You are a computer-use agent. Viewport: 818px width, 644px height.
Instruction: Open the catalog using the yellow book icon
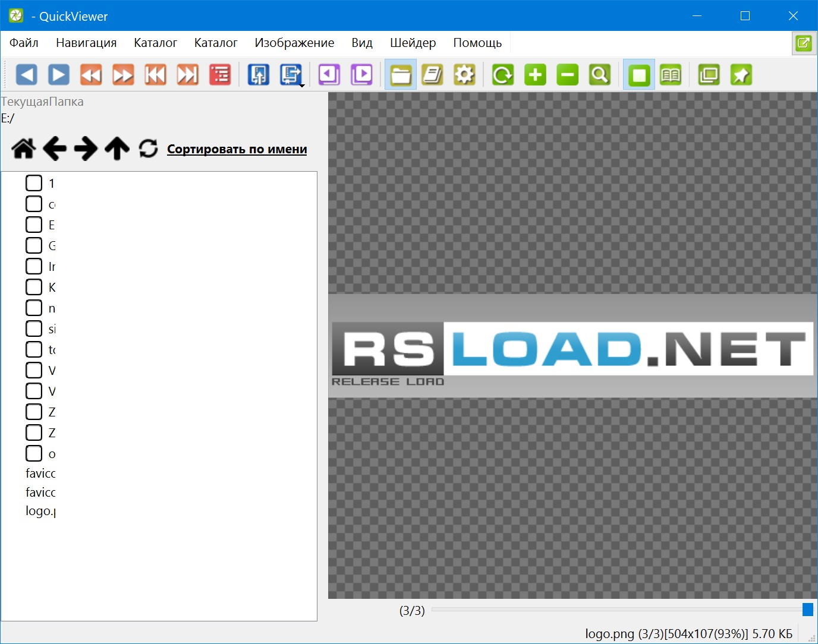coord(432,75)
